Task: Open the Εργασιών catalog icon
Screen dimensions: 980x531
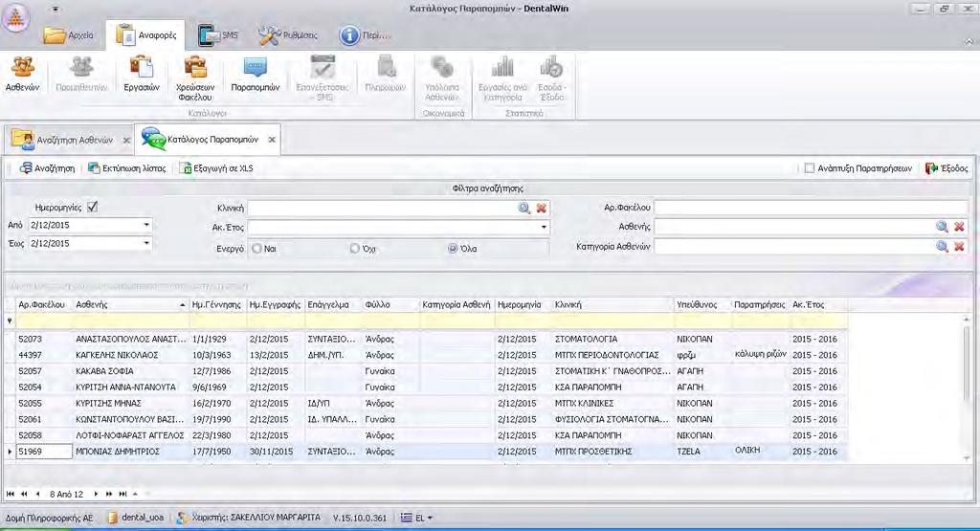Action: click(x=142, y=75)
